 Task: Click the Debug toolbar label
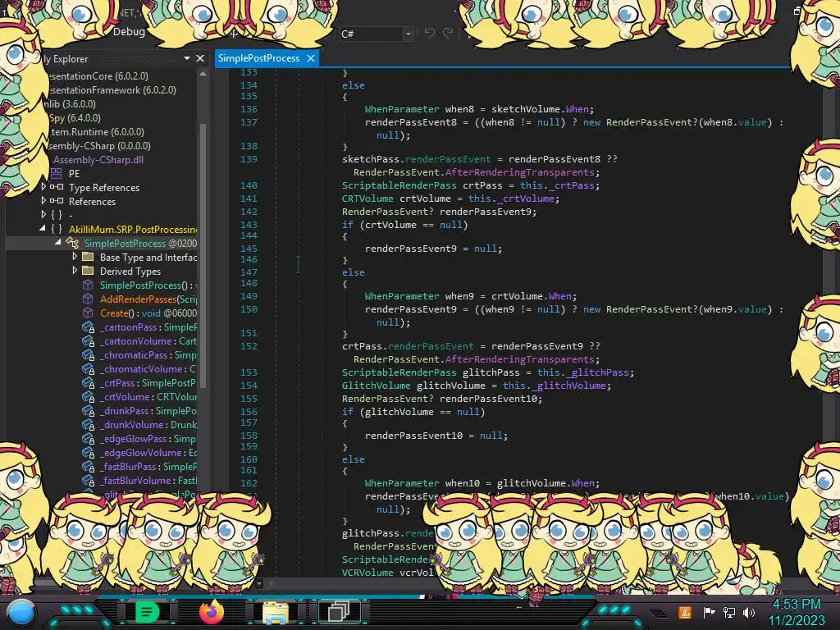(x=129, y=31)
